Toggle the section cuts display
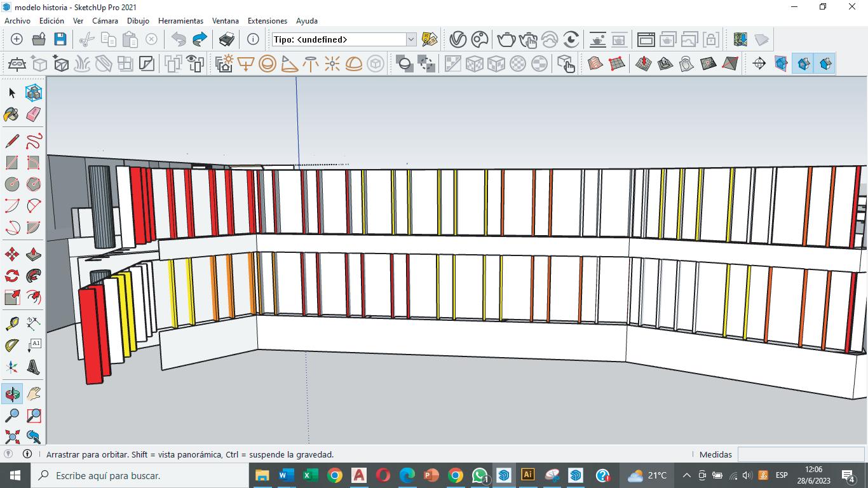The height and width of the screenshot is (488, 868). (x=803, y=64)
